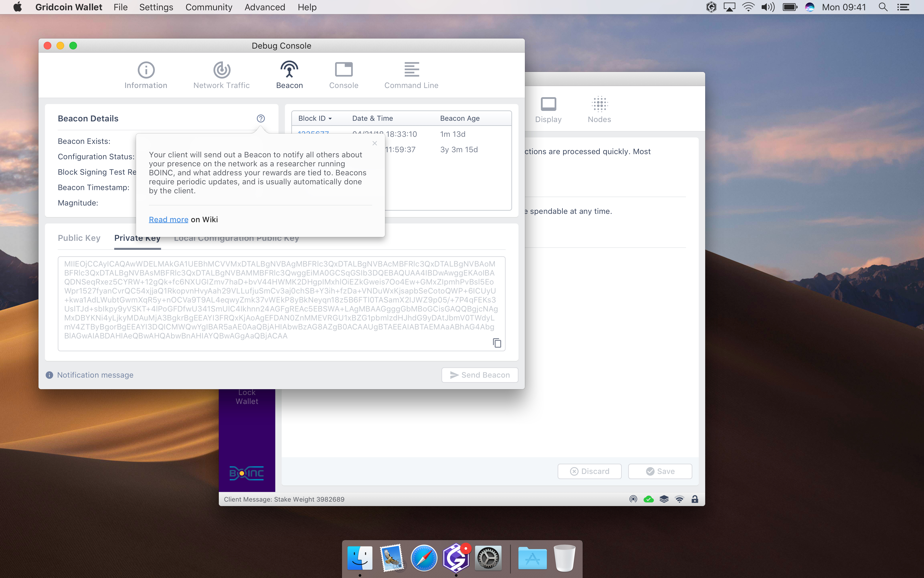
Task: Click the Magnitude label in Beacon Details
Action: click(78, 203)
